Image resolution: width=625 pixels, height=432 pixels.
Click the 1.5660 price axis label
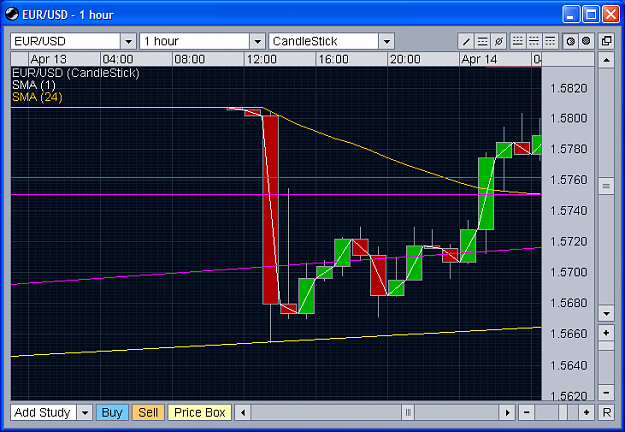coord(568,333)
